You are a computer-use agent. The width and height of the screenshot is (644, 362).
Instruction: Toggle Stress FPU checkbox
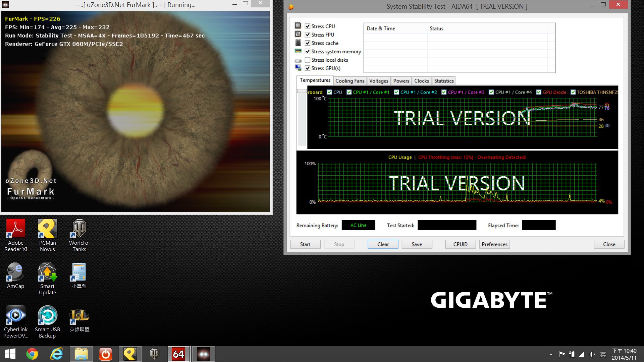pos(308,35)
